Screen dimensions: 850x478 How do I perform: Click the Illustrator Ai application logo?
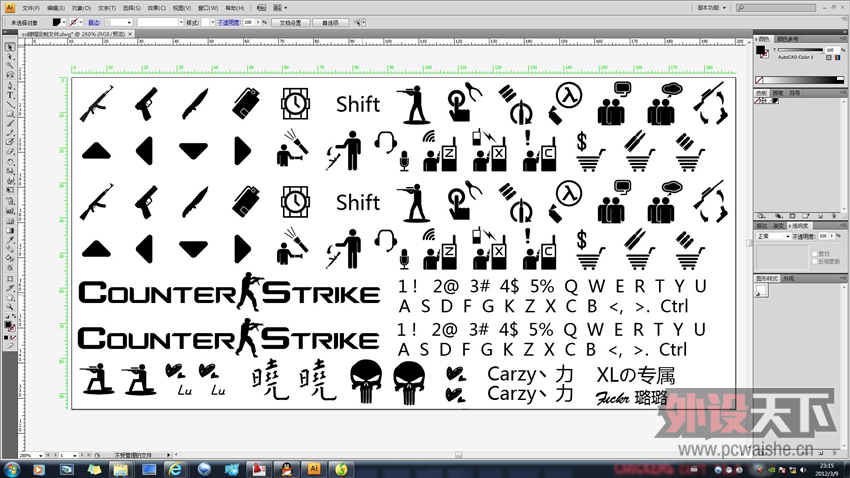tap(9, 8)
